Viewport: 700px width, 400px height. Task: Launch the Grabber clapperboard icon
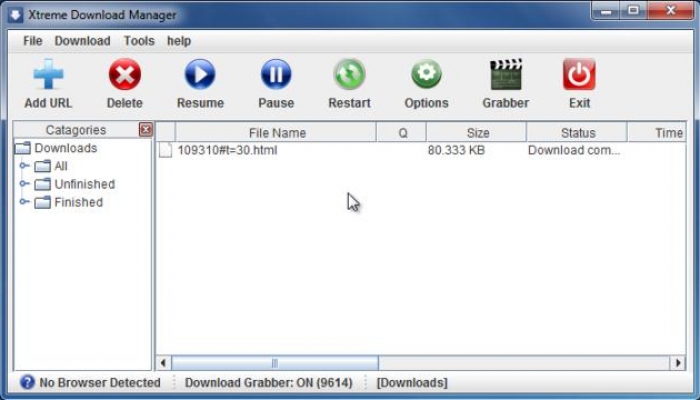click(505, 75)
